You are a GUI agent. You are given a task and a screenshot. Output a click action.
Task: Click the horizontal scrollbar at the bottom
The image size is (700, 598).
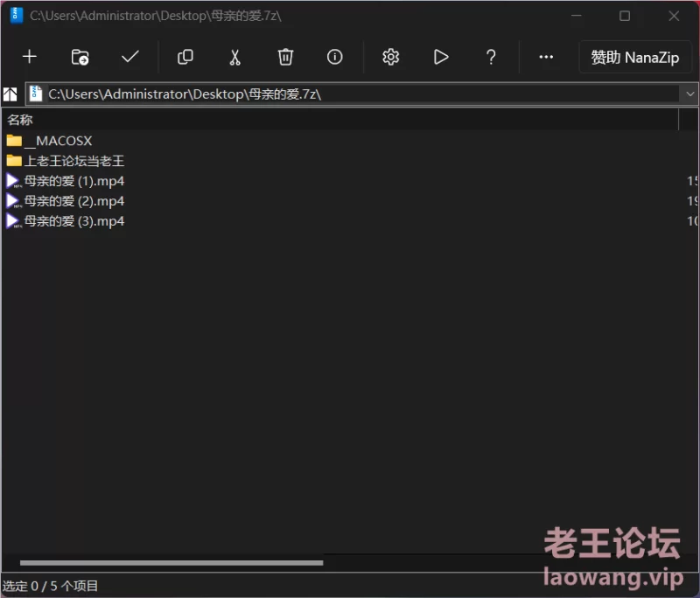pyautogui.click(x=171, y=563)
